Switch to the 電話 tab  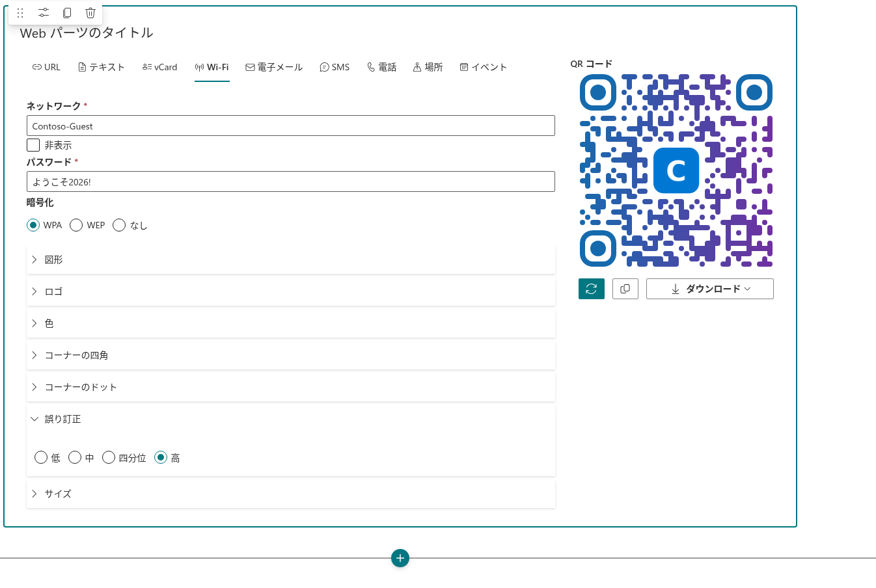381,67
